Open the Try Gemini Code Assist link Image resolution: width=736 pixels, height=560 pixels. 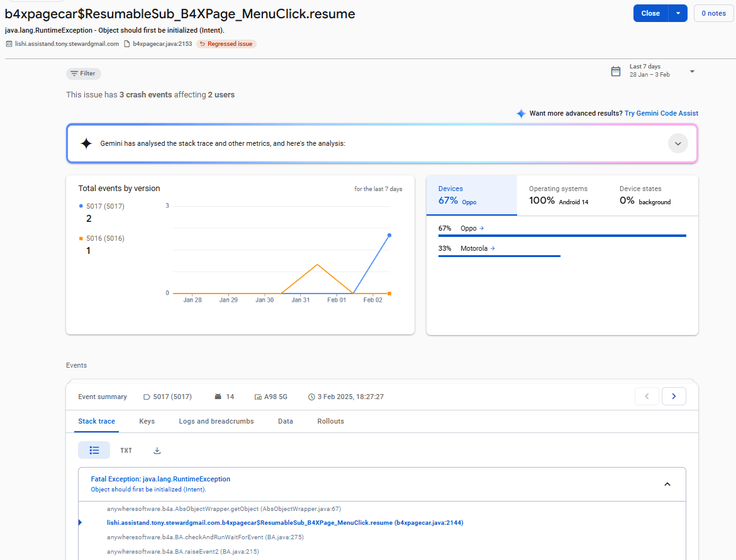tap(661, 113)
